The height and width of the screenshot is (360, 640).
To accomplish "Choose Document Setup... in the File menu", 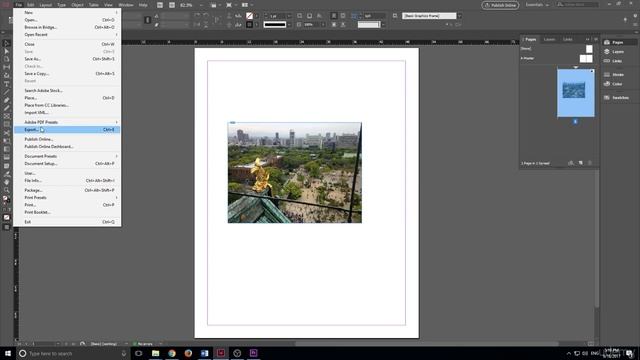I will point(67,164).
